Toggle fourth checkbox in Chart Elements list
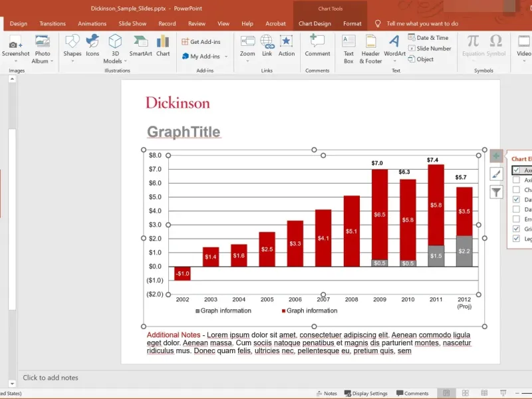The height and width of the screenshot is (399, 532). click(516, 199)
